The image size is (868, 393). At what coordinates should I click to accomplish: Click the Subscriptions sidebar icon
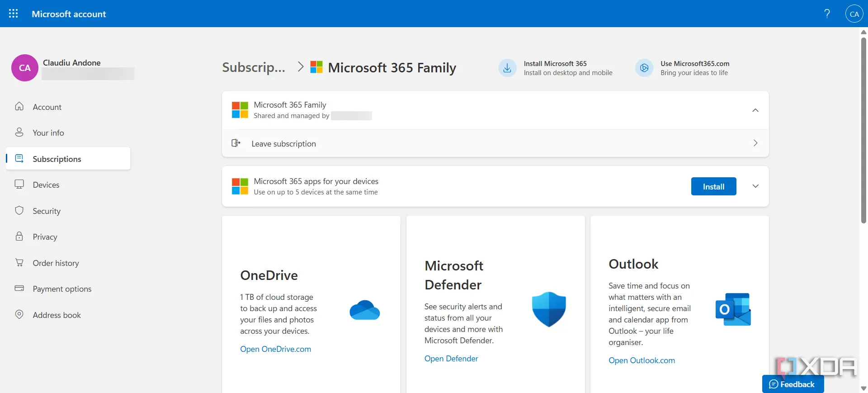(x=19, y=158)
